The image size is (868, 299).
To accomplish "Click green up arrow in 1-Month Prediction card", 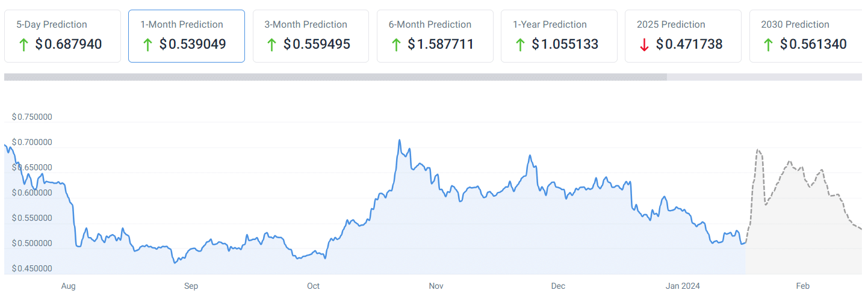I will click(x=147, y=45).
